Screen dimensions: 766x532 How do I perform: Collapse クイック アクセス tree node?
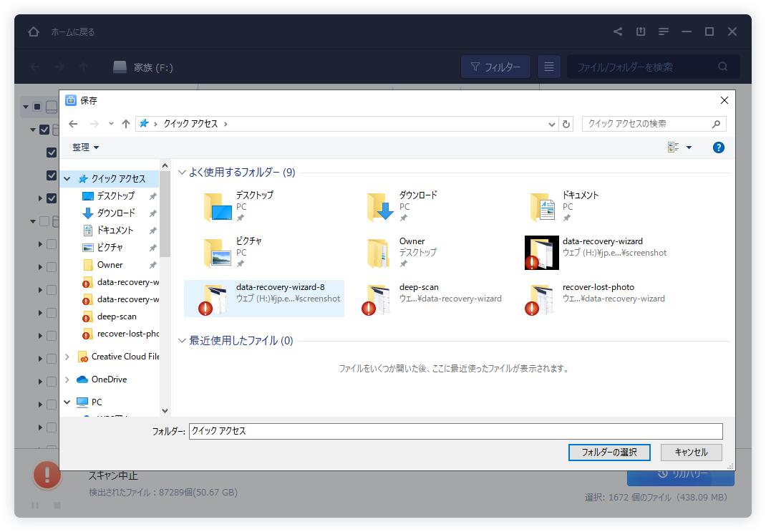tap(67, 179)
